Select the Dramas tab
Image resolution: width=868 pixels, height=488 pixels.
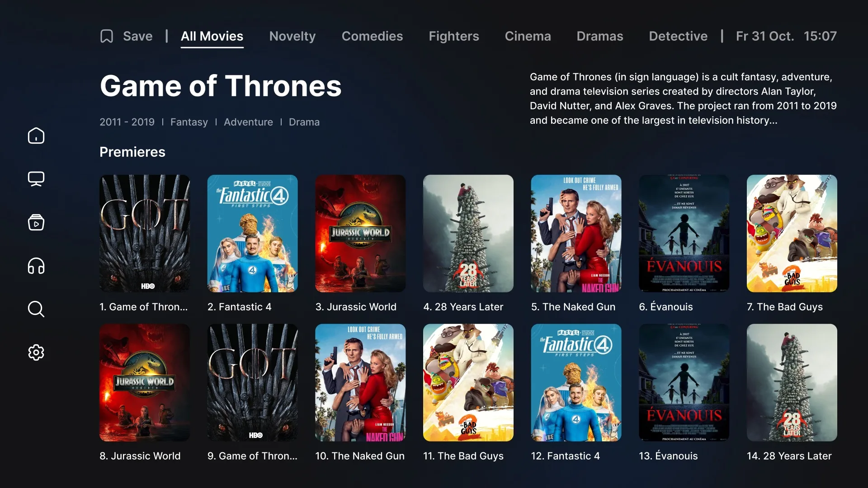[600, 36]
